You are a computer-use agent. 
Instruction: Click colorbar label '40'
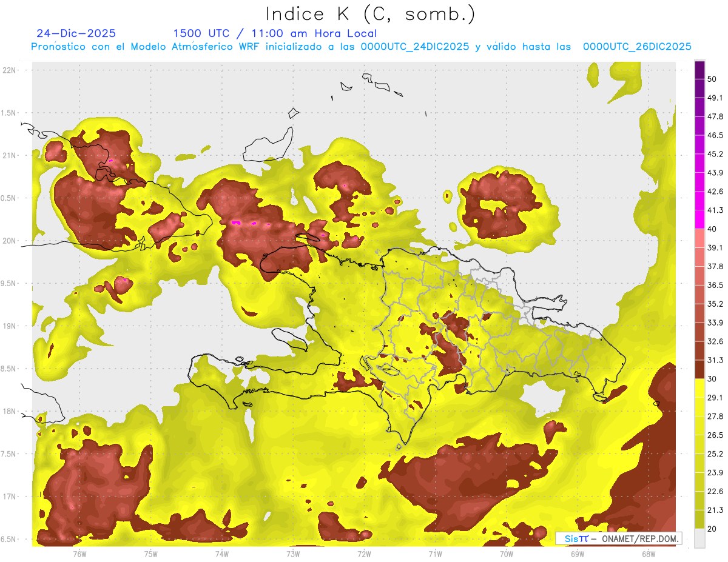712,229
